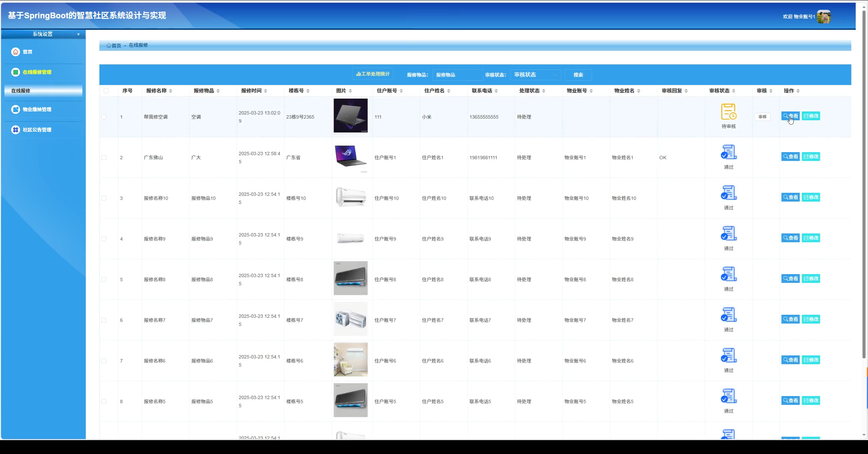
Task: Open the 工单处理统计 statistics button
Action: coord(373,74)
